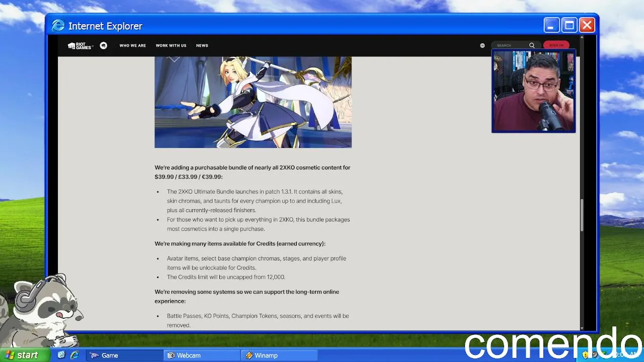Click the "For those who want to pick up" bullet
This screenshot has height=362, width=644.
click(x=258, y=224)
